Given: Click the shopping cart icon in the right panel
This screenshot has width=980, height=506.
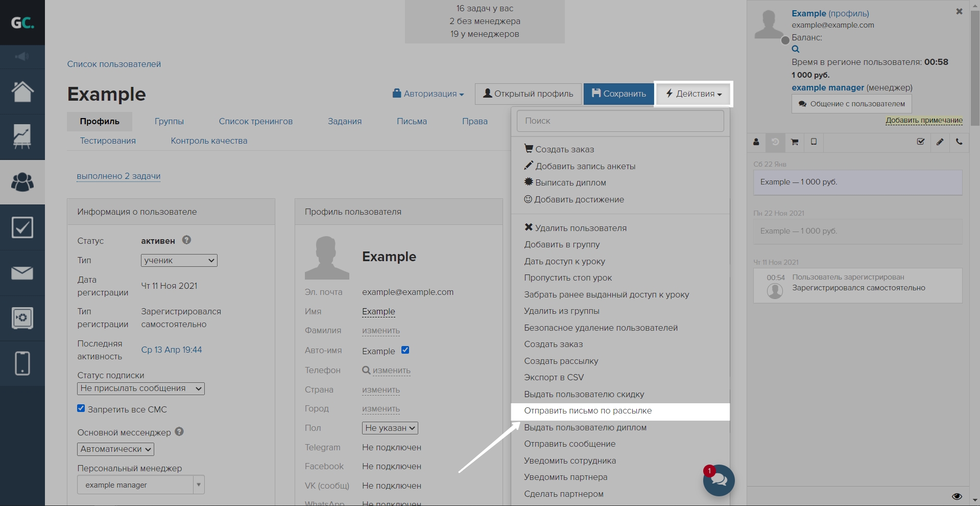Looking at the screenshot, I should [x=795, y=142].
